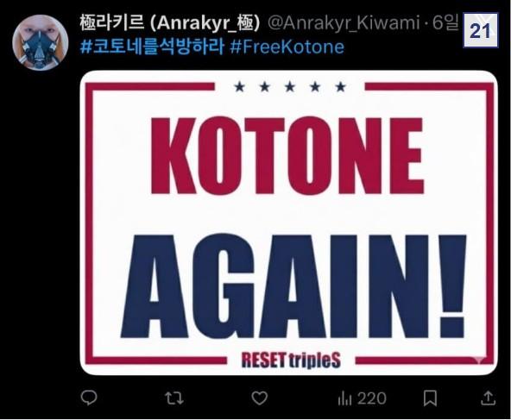Open the #FreeKotone hashtag
Image resolution: width=511 pixels, height=420 pixels.
coord(287,47)
